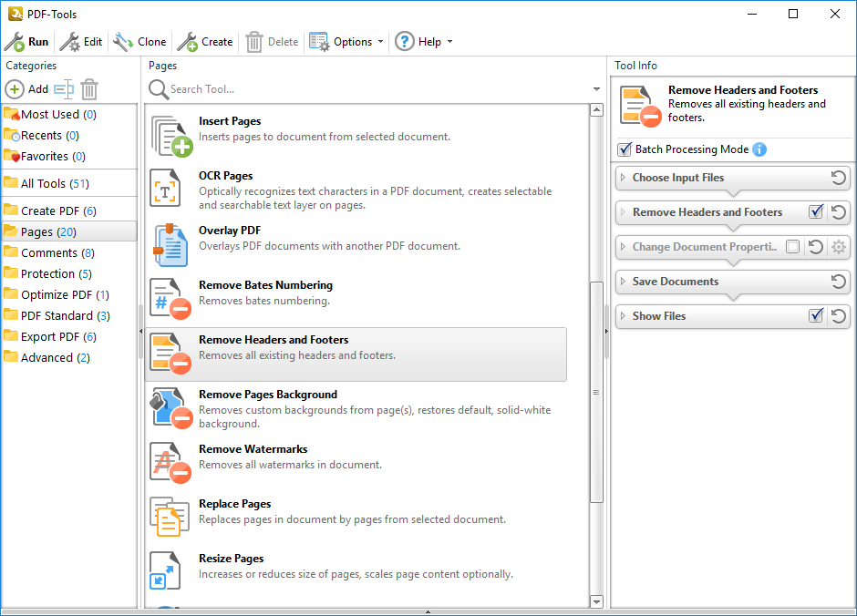857x616 pixels.
Task: Click the rename category icon beside Add
Action: 64,89
